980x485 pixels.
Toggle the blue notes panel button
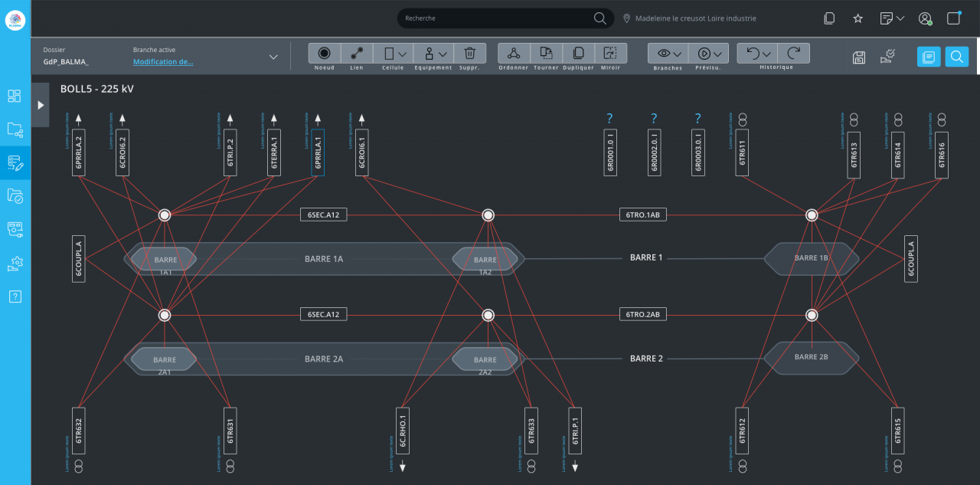(x=929, y=57)
